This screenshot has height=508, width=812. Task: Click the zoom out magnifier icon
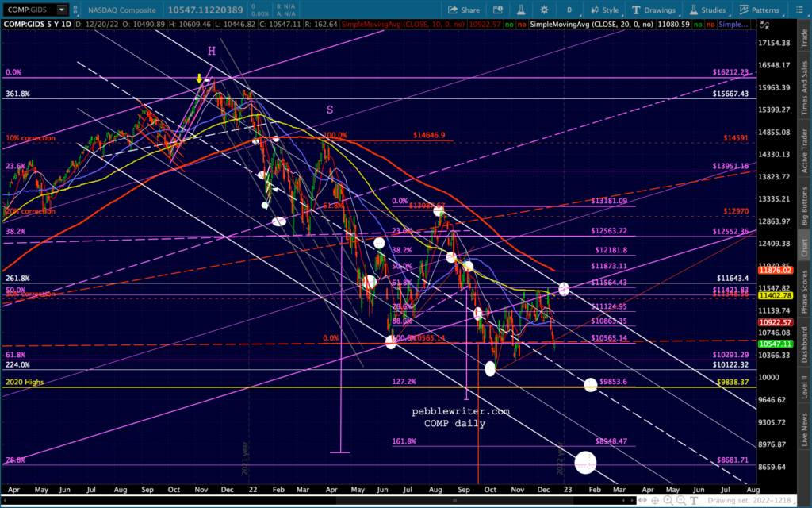coord(681,501)
